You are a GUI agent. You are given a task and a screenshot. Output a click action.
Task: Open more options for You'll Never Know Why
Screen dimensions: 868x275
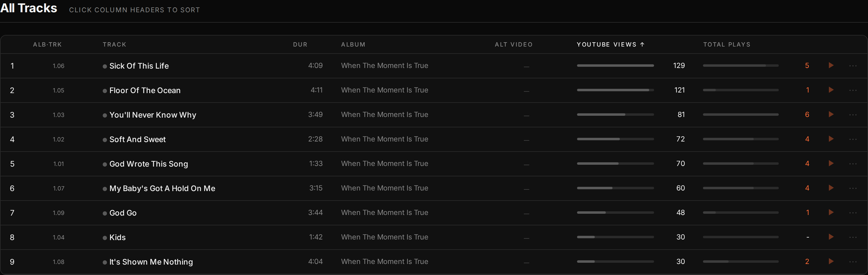853,115
